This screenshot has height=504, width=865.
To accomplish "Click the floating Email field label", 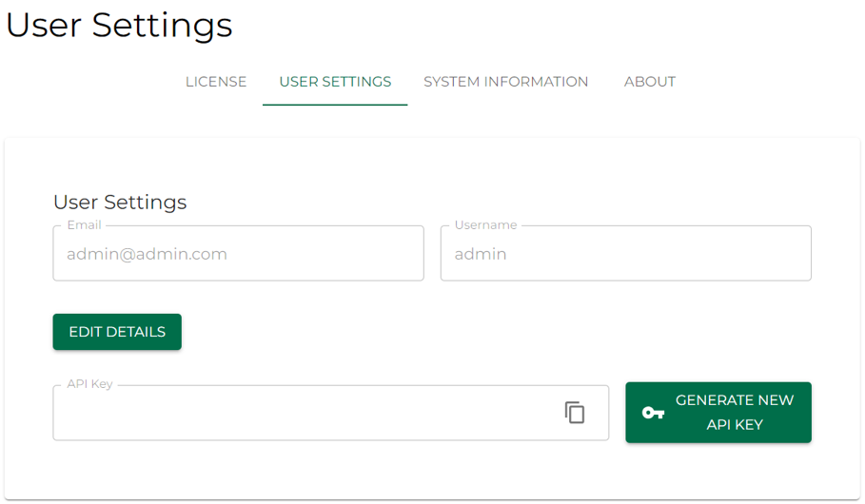I will click(84, 225).
